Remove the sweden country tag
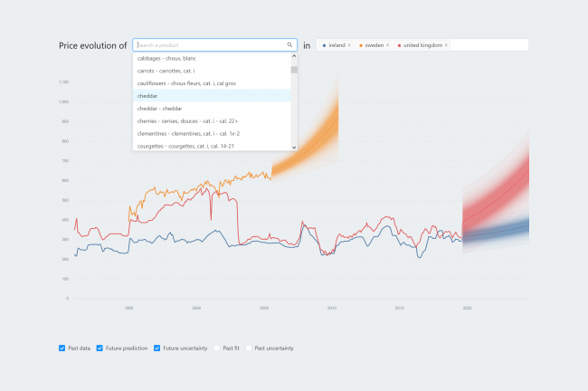The width and height of the screenshot is (588, 391). pos(387,44)
